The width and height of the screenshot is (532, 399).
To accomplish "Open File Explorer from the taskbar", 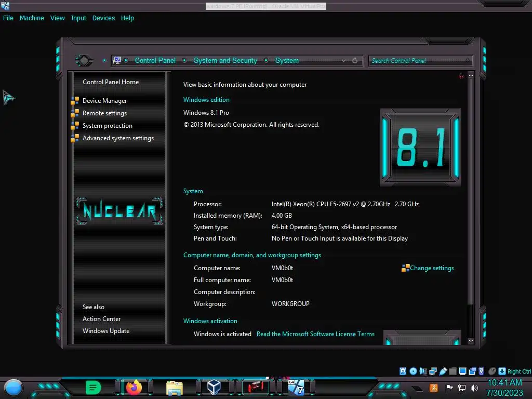I will (175, 388).
